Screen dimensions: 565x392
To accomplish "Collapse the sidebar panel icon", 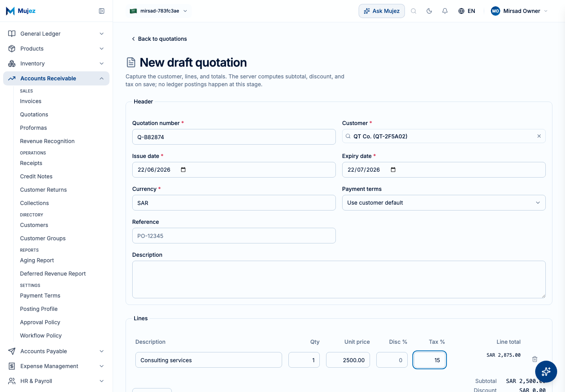I will click(x=102, y=11).
